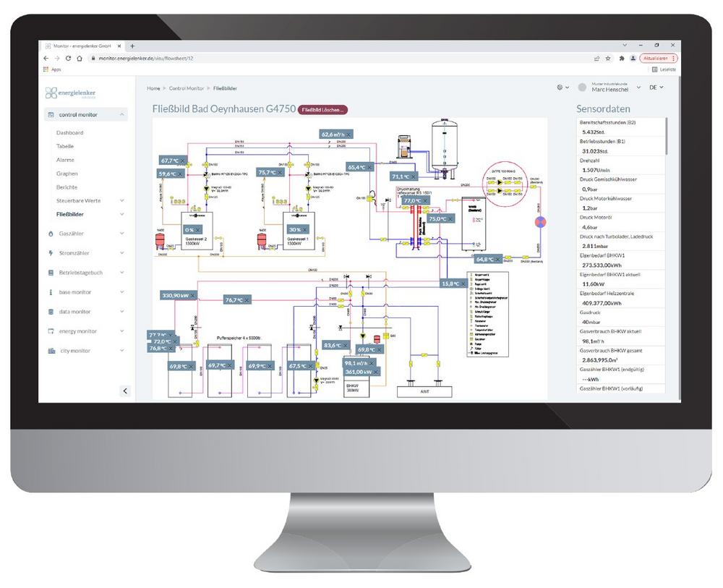Open the Marc Henschel user dropdown
Image resolution: width=723 pixels, height=588 pixels.
pyautogui.click(x=638, y=88)
